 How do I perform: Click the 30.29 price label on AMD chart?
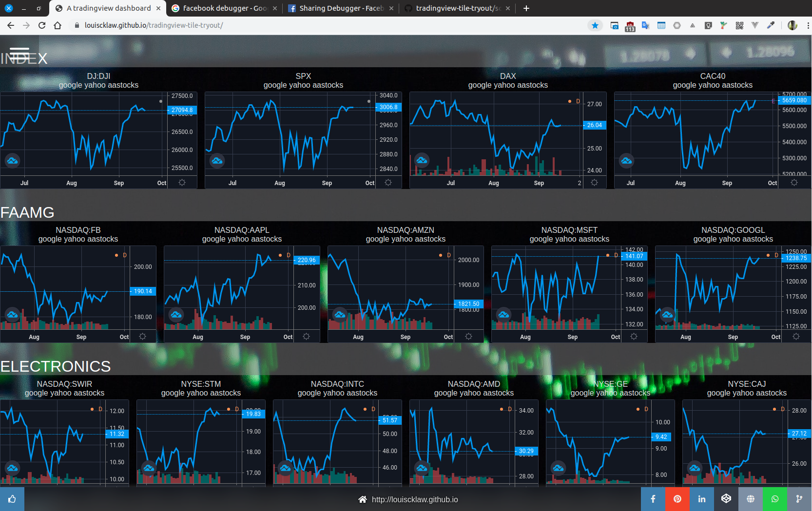click(x=526, y=451)
